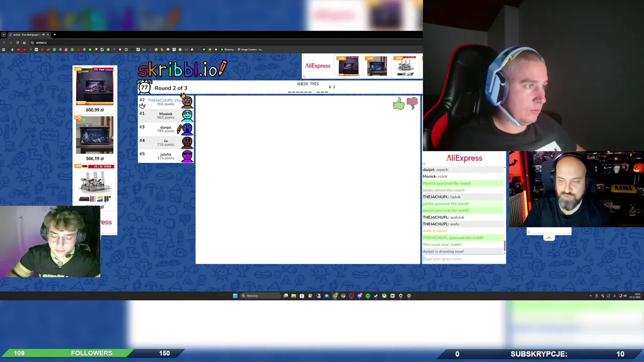Close the skribbl browser tab

(48, 35)
